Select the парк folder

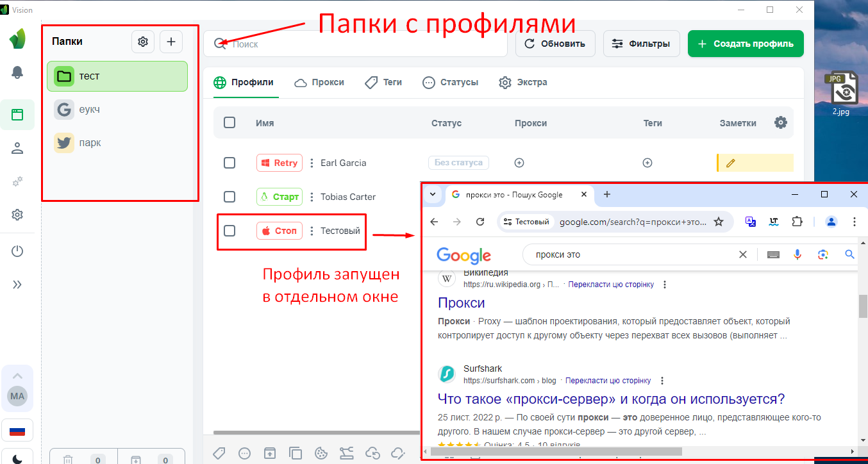(117, 143)
